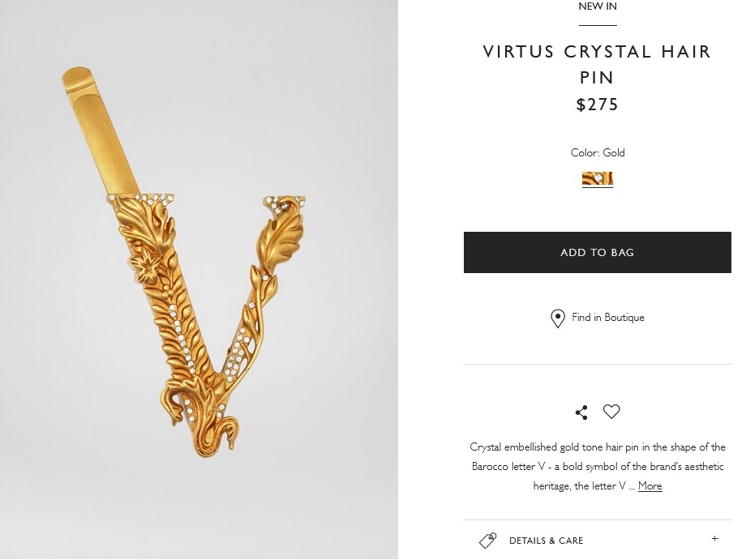This screenshot has height=560, width=746.
Task: Add item to wishlist with heart icon
Action: pos(611,412)
